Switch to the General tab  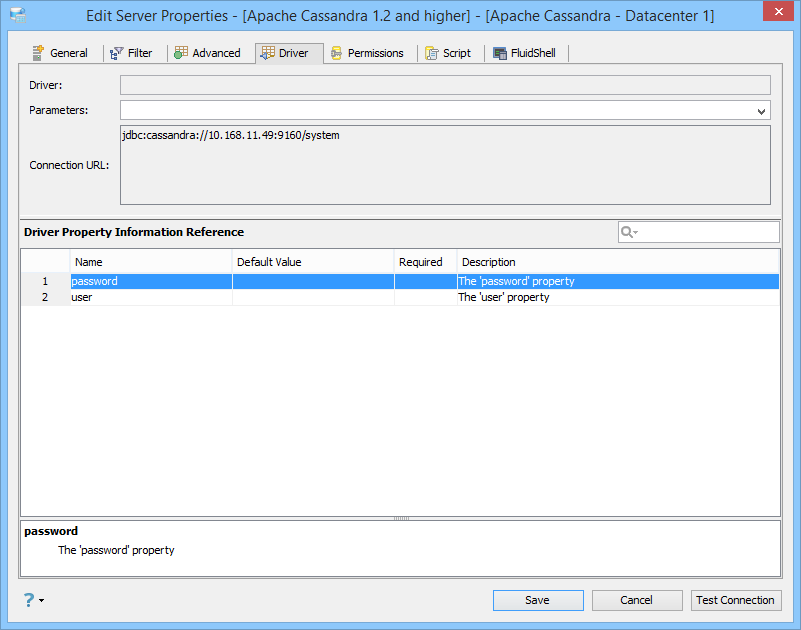click(x=60, y=53)
